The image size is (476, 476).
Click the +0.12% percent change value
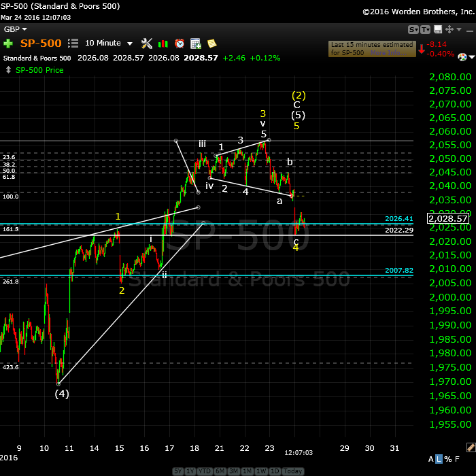(265, 58)
